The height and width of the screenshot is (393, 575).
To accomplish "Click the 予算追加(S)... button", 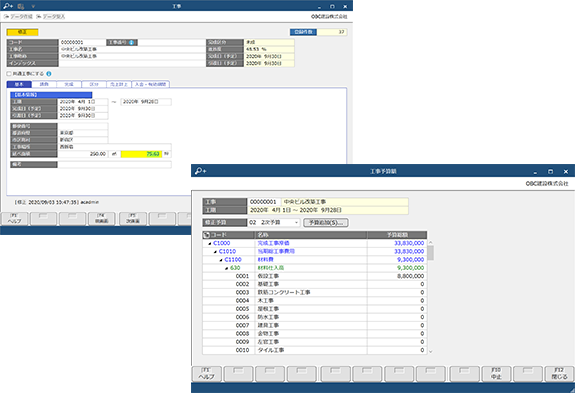I will pyautogui.click(x=326, y=223).
